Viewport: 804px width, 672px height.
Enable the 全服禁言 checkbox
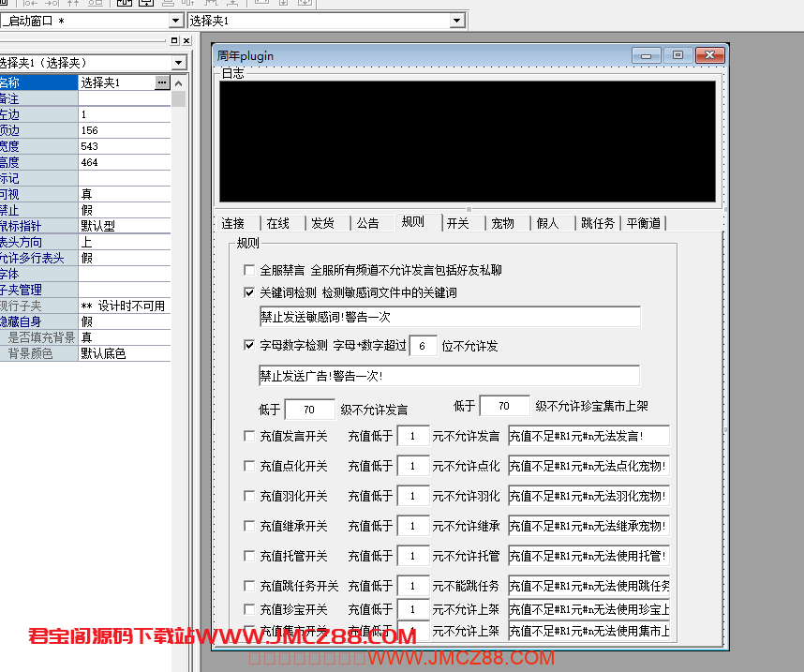tap(249, 270)
